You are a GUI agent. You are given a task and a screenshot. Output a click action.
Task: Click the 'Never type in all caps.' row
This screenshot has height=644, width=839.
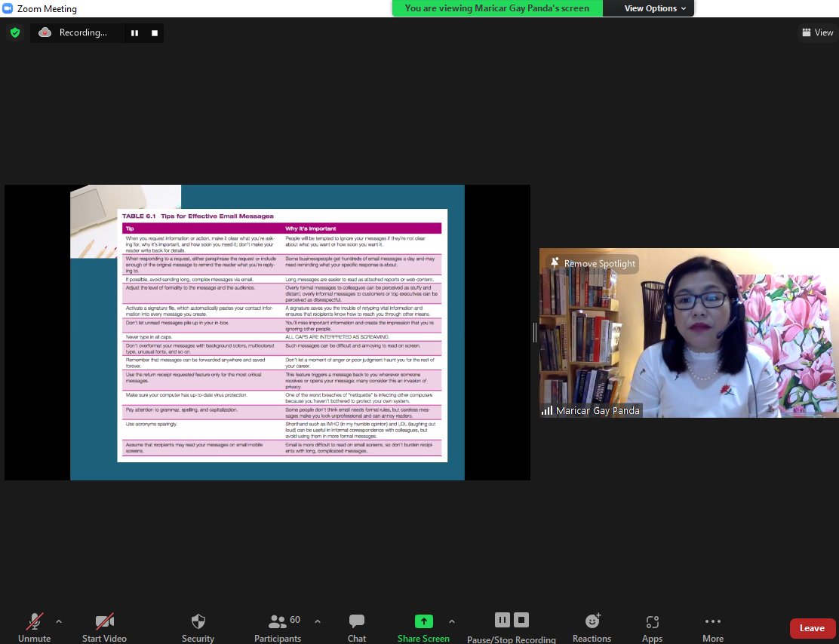point(282,337)
